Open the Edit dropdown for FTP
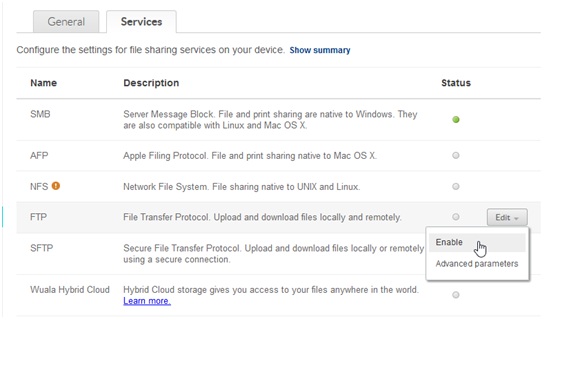 pos(507,217)
